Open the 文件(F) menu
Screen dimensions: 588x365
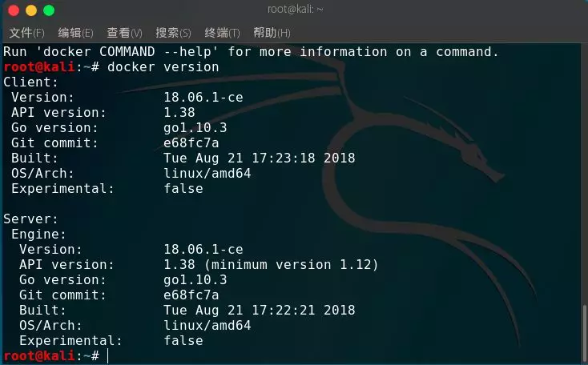click(26, 33)
